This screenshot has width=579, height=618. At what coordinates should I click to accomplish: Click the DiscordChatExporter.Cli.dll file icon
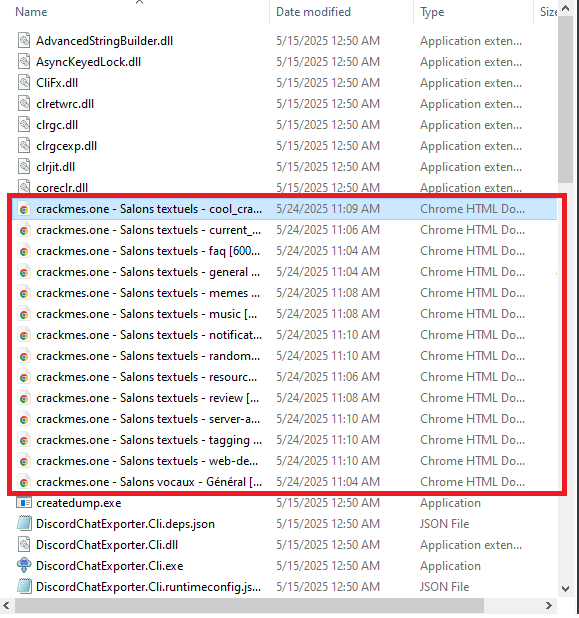(24, 545)
